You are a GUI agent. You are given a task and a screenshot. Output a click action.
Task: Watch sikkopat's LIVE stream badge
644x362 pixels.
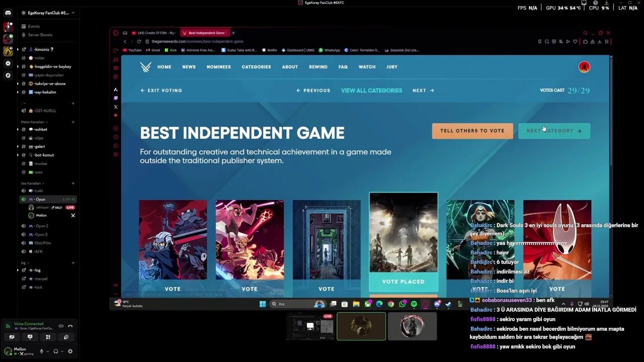pyautogui.click(x=70, y=207)
